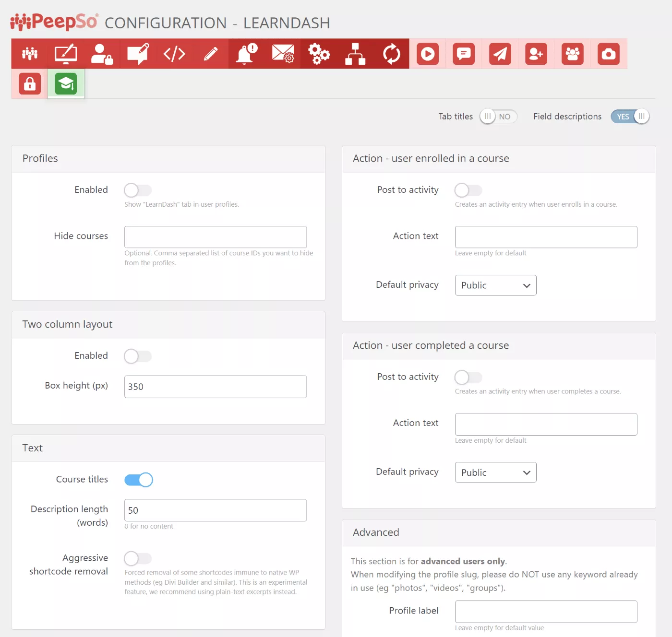Viewport: 672px width, 637px height.
Task: Enable Two column layout toggle
Action: [138, 356]
